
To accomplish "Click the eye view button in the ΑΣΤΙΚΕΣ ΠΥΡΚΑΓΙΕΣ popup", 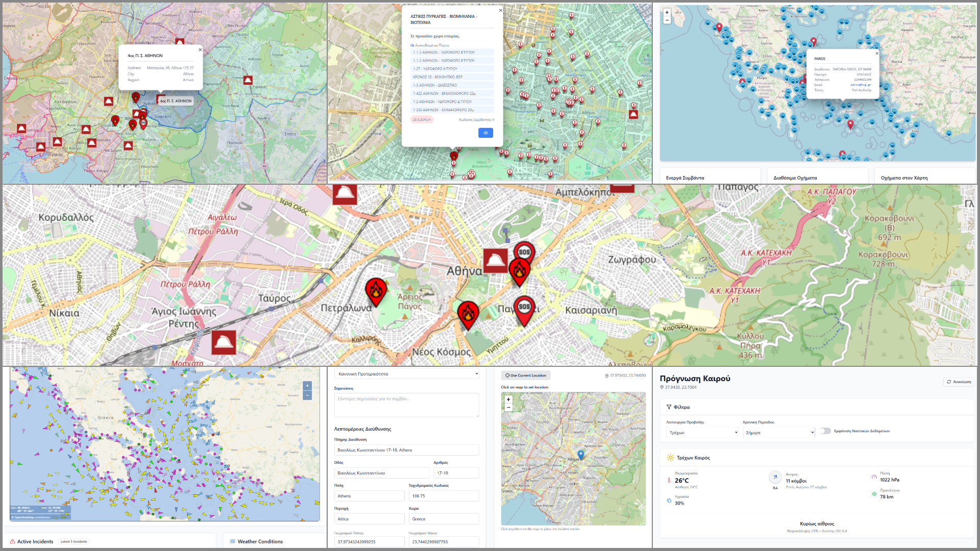I will click(x=486, y=133).
